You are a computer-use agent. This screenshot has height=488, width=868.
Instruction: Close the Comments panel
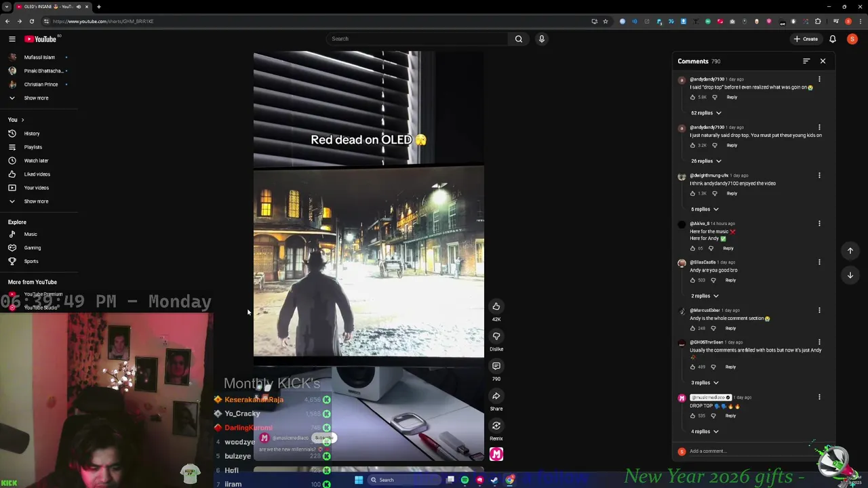click(x=823, y=61)
